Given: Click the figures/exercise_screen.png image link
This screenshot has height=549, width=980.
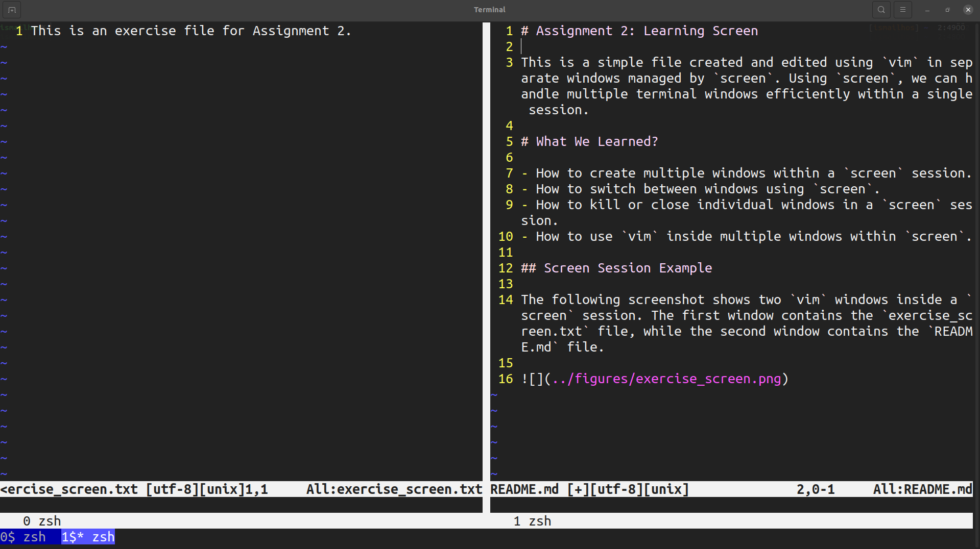Looking at the screenshot, I should pos(666,379).
